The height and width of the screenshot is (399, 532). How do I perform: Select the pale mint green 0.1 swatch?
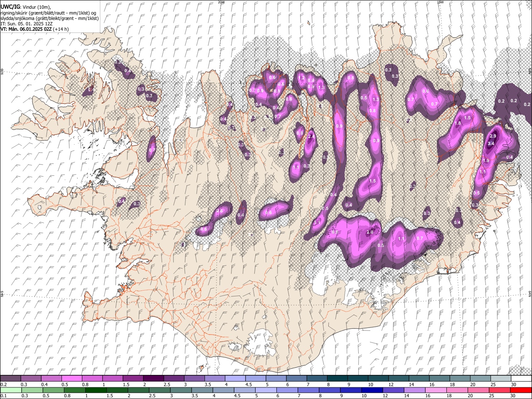click(10, 390)
